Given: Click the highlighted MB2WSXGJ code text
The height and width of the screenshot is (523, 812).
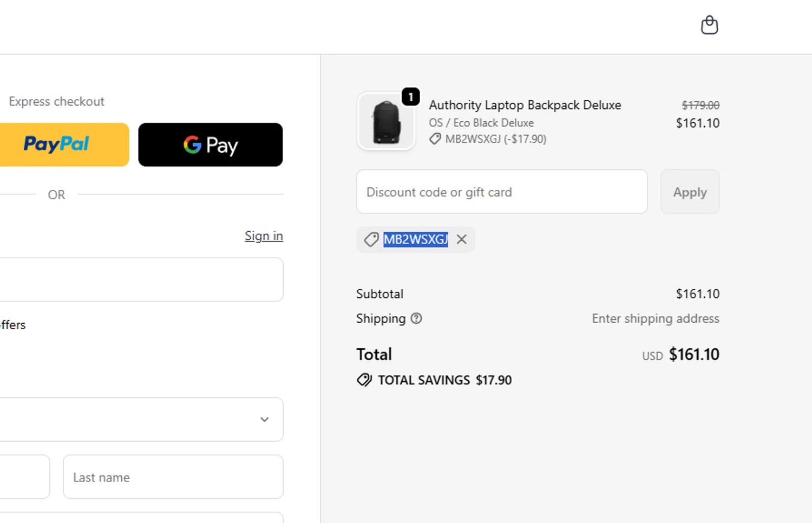Looking at the screenshot, I should 416,239.
